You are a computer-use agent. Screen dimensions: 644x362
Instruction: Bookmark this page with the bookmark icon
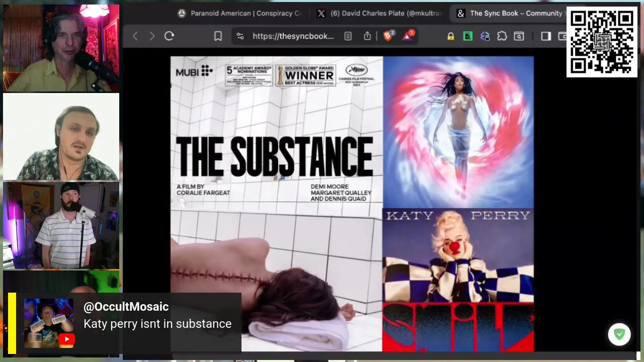[x=218, y=36]
